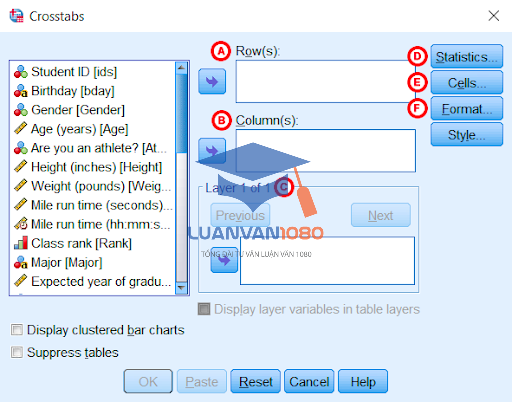This screenshot has width=512, height=402.
Task: Click the Crosstabs title bar icon
Action: click(16, 16)
